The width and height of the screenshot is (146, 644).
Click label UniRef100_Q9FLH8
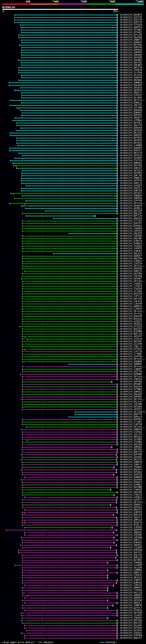[x=131, y=175]
